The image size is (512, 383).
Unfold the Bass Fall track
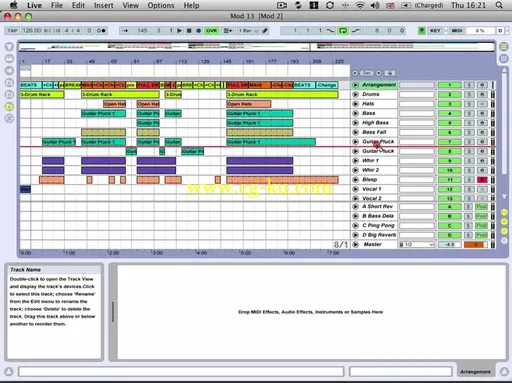coord(355,132)
